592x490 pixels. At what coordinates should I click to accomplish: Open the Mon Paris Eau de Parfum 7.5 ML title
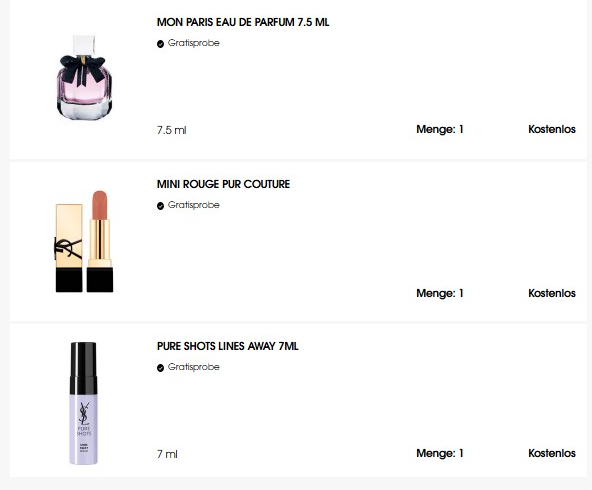(243, 22)
